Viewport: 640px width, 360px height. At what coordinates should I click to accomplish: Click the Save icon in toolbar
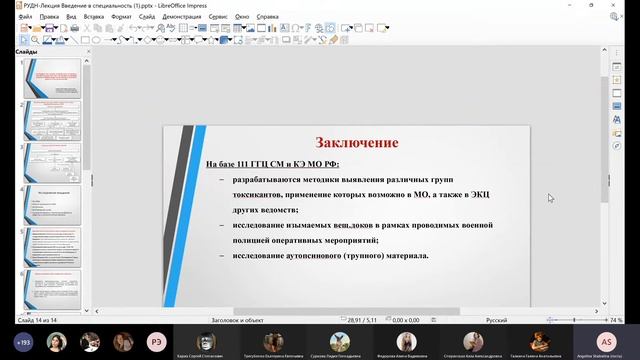pos(49,28)
